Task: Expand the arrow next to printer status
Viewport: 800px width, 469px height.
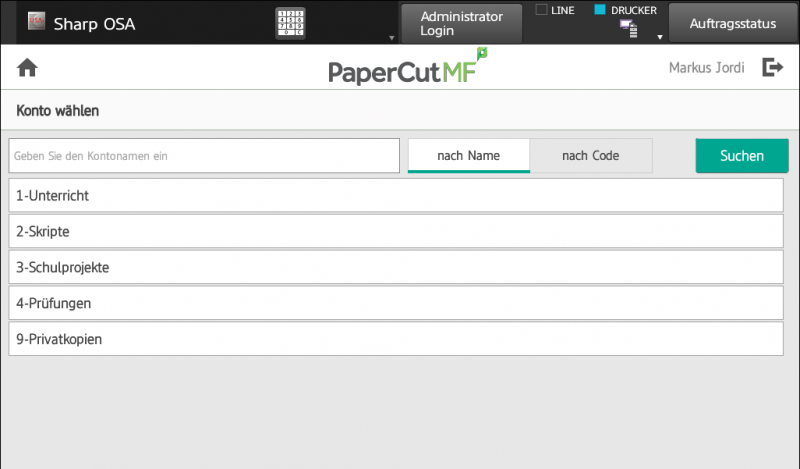Action: pyautogui.click(x=660, y=37)
